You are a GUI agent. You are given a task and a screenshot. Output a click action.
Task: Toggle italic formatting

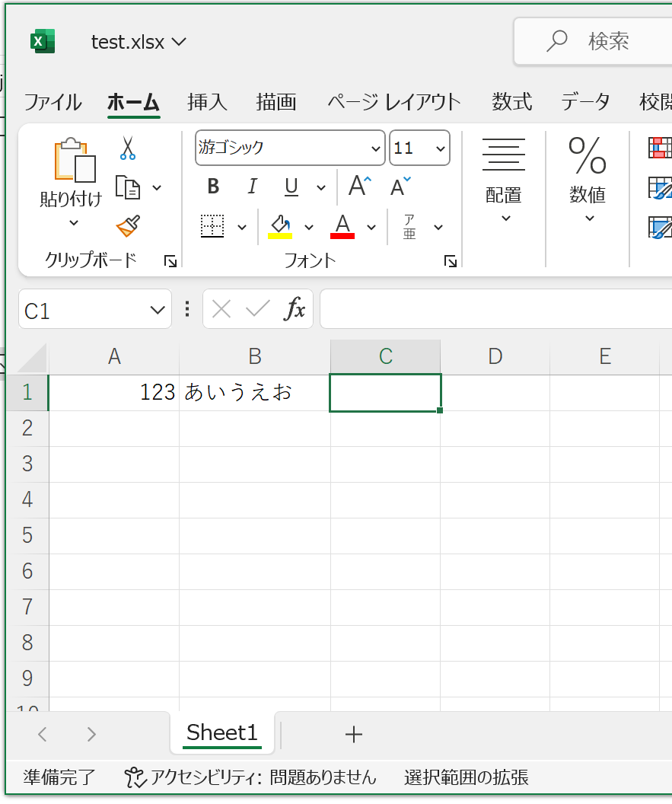point(252,186)
